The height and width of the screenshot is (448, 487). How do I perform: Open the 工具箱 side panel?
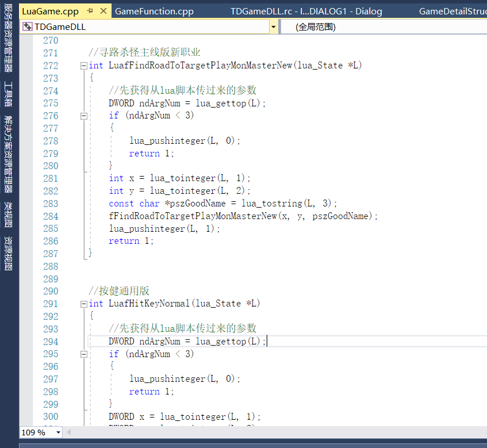click(x=8, y=94)
